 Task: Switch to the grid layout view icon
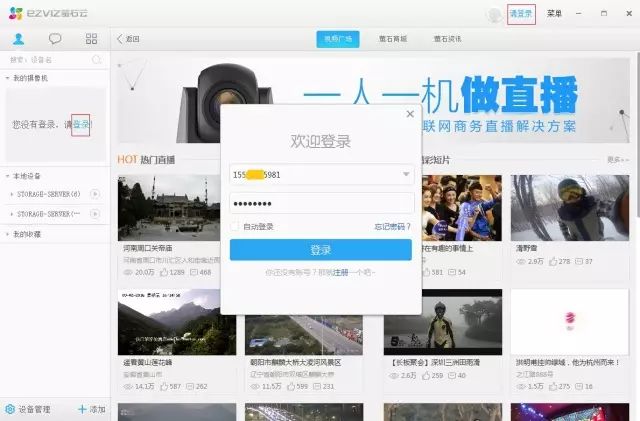(x=92, y=38)
